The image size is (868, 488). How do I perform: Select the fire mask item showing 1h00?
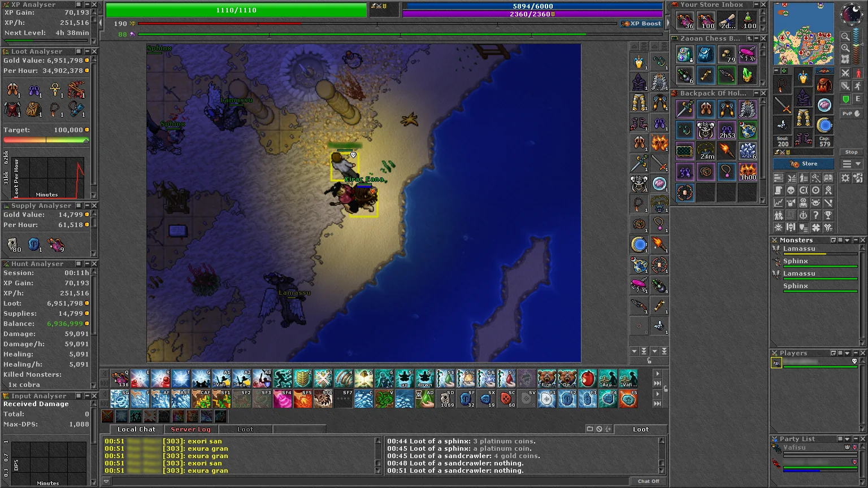click(748, 172)
